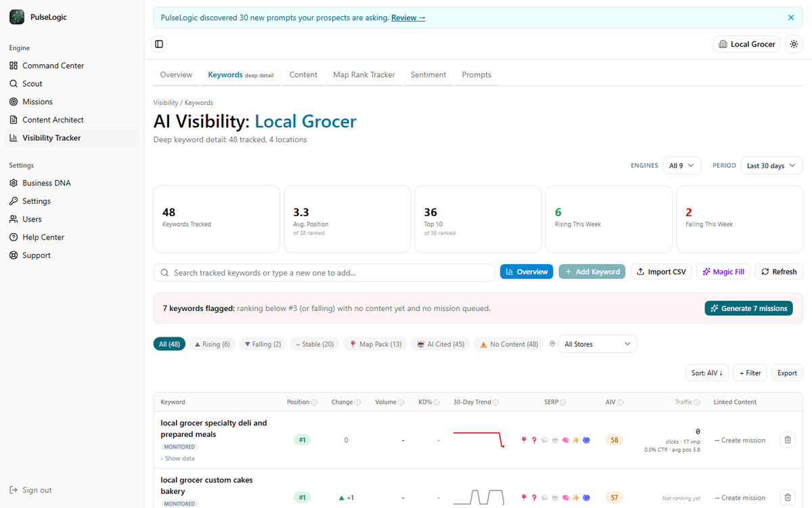Create mission for custom cakes bakery keyword
This screenshot has height=508, width=812.
740,498
